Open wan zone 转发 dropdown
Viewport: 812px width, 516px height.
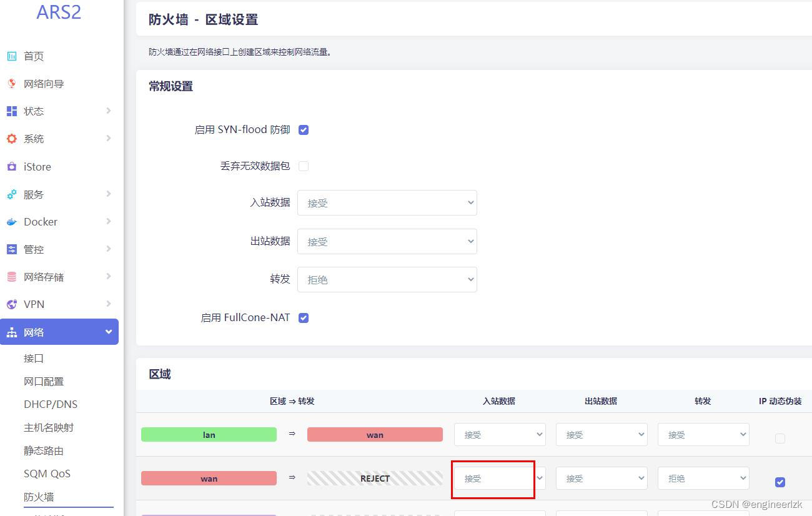tap(703, 479)
